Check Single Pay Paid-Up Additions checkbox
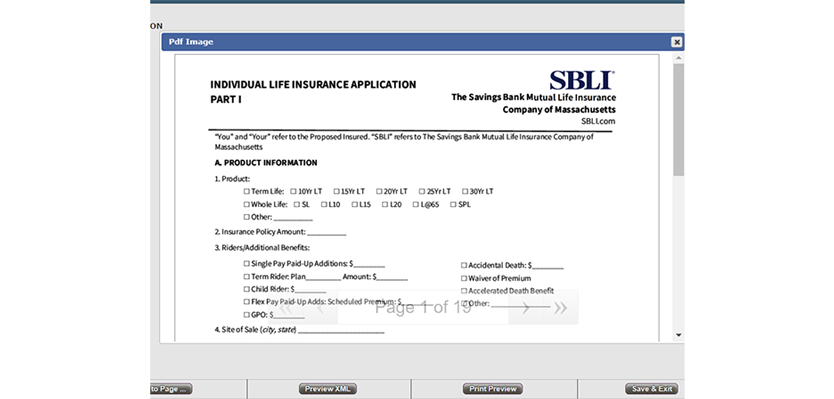The height and width of the screenshot is (399, 834). (x=246, y=264)
